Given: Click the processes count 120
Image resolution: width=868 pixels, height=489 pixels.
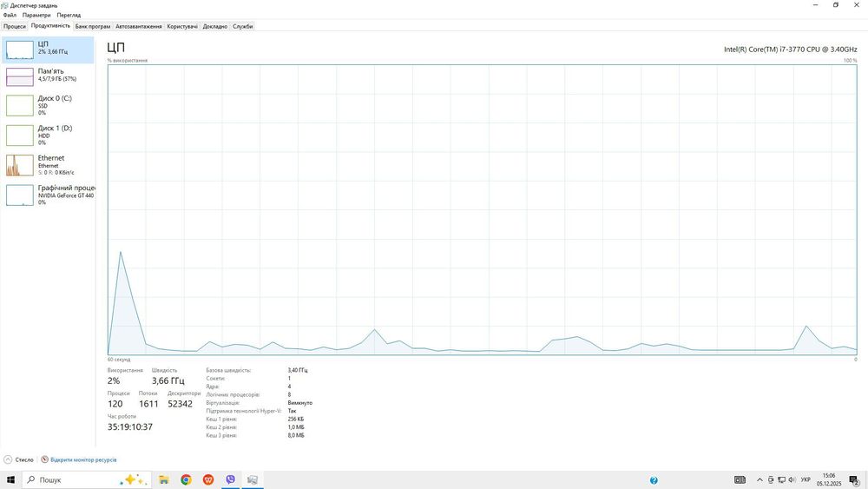Looking at the screenshot, I should 115,404.
